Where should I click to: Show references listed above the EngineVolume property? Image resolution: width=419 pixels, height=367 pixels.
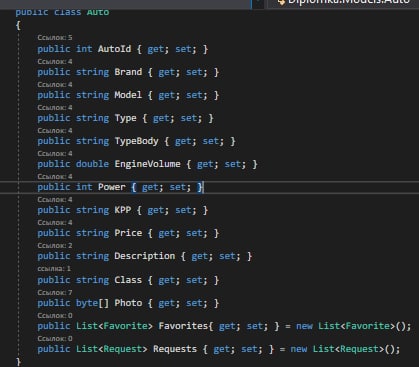click(55, 153)
